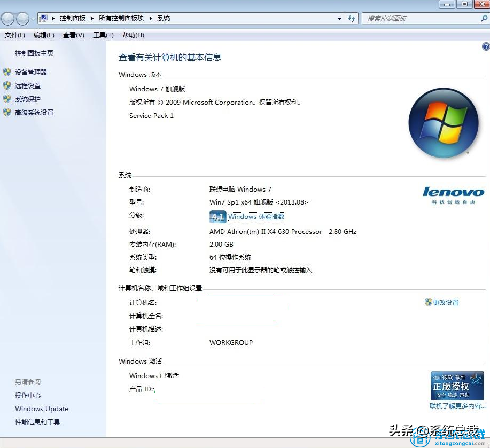Click the blue help question mark icon
Viewport: 490px width, 448px height.
[486, 46]
